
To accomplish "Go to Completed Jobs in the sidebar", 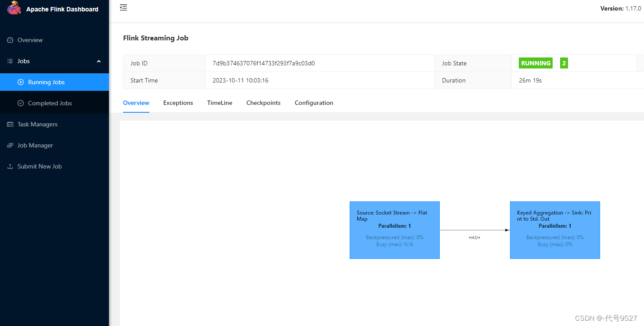I will pos(54,103).
